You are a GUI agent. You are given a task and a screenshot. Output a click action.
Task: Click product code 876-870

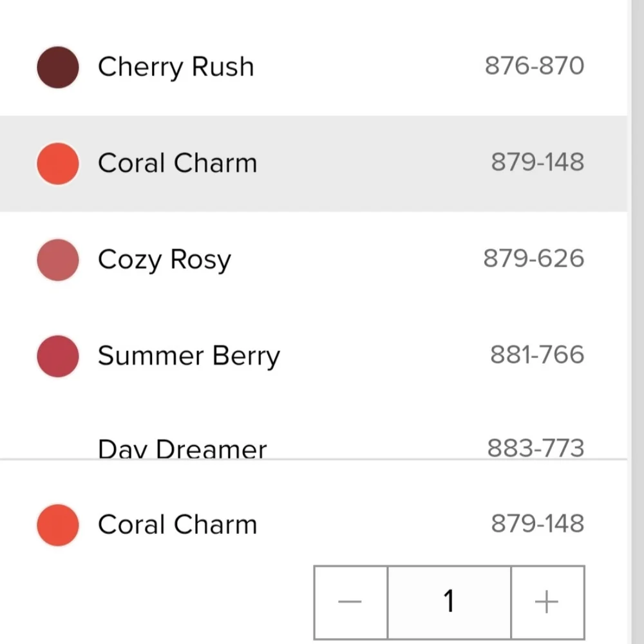(535, 66)
